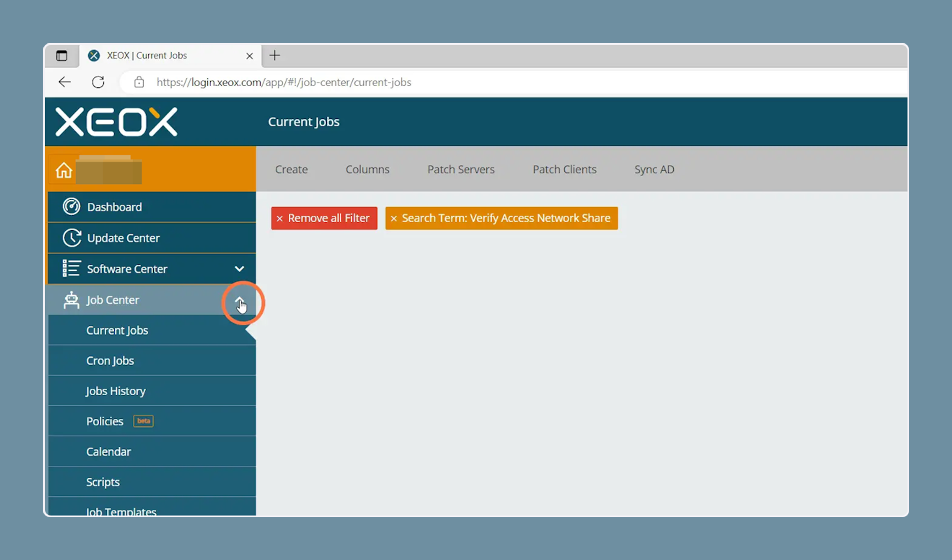The width and height of the screenshot is (952, 560).
Task: Click the tab actions icon left of the tab
Action: point(62,55)
